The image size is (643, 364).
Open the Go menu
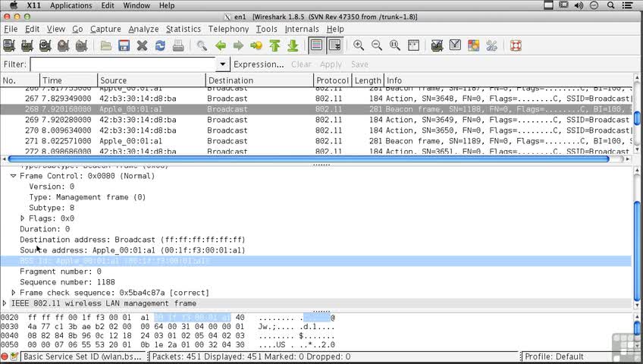click(x=77, y=29)
